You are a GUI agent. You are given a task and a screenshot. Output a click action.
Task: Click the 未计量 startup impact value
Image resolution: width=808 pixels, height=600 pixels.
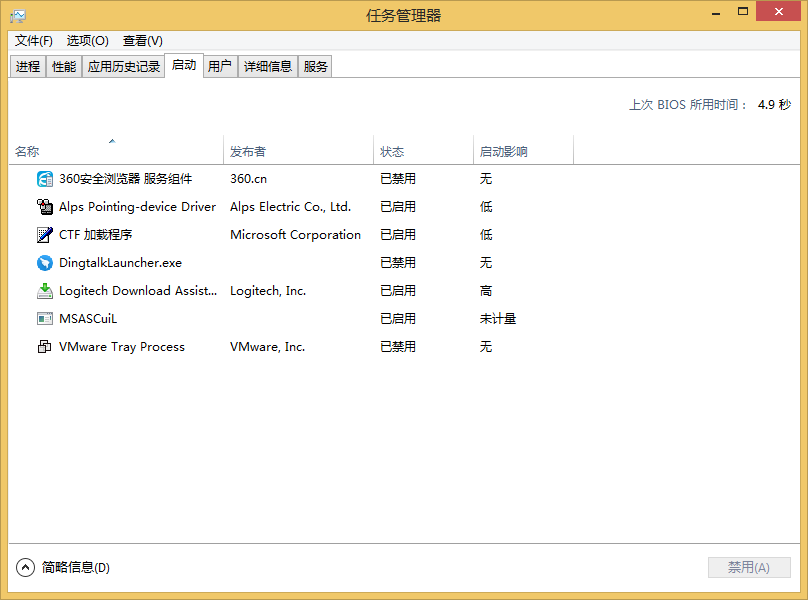[498, 319]
